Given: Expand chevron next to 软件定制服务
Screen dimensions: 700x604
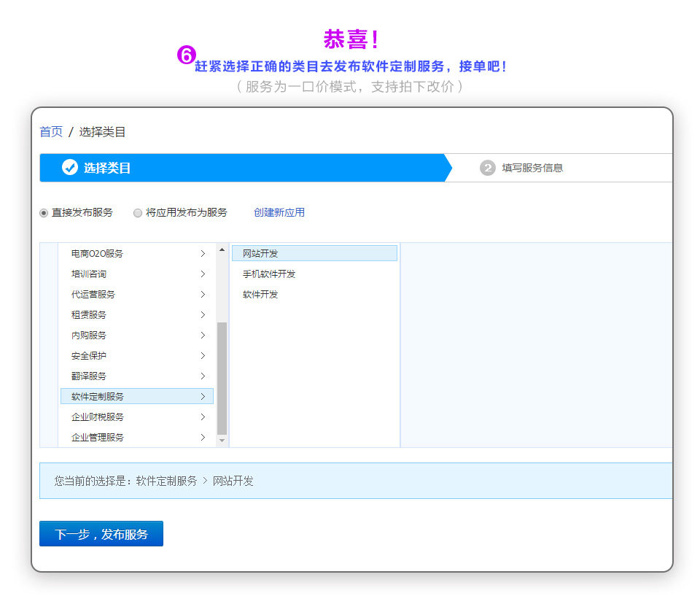Looking at the screenshot, I should pyautogui.click(x=203, y=396).
